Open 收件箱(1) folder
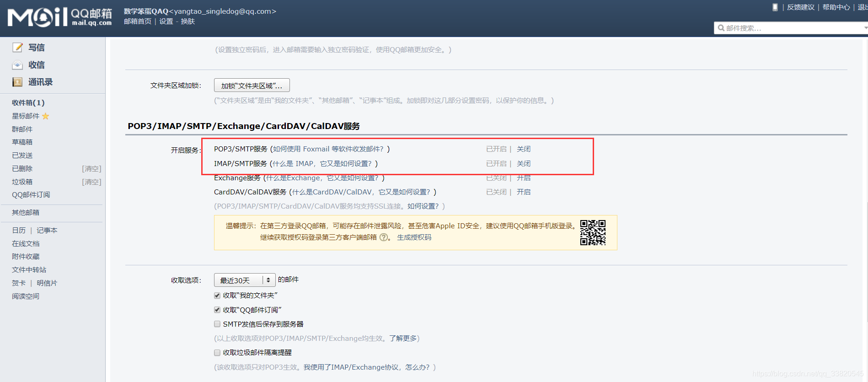The height and width of the screenshot is (382, 868). click(x=28, y=102)
